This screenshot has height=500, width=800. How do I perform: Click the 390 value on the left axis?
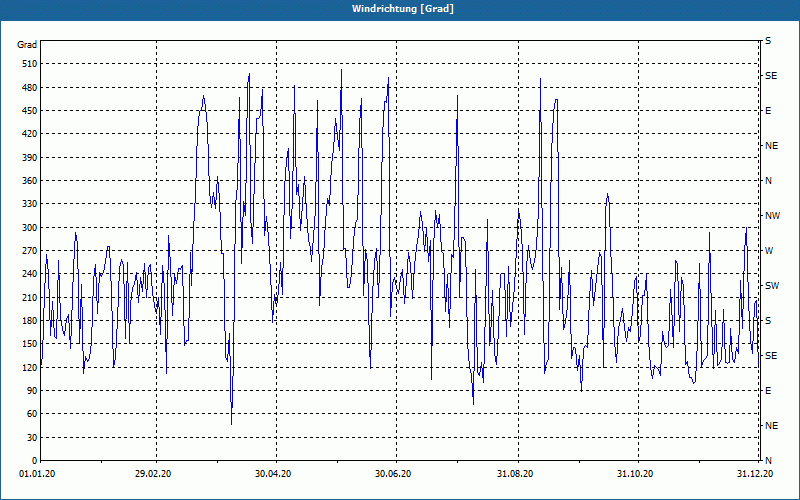coord(31,158)
